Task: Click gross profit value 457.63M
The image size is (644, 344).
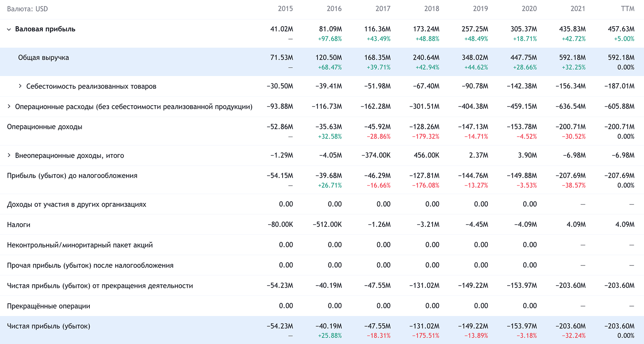Action: coord(621,29)
